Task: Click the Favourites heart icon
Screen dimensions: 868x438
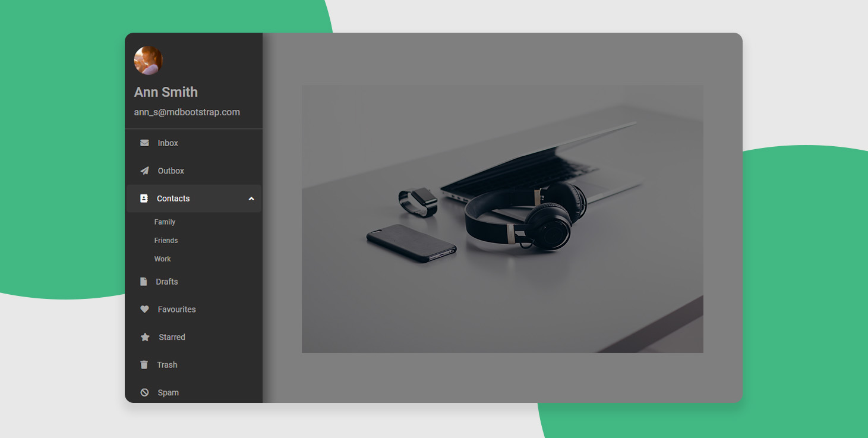Action: 144,310
